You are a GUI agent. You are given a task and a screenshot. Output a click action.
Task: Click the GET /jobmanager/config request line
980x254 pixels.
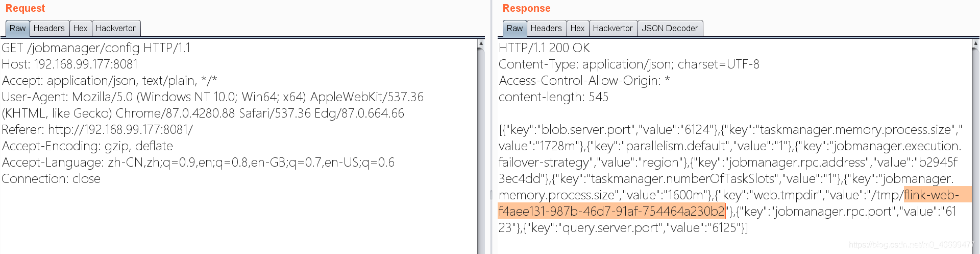[x=96, y=48]
